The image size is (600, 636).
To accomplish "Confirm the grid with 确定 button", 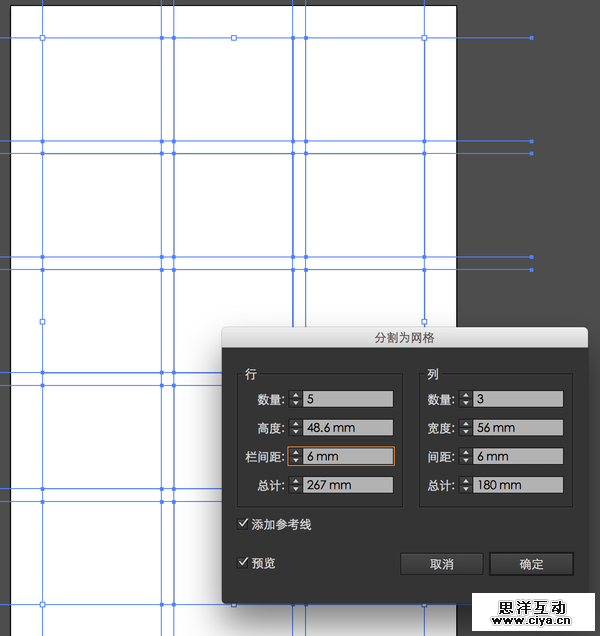I will (x=531, y=564).
